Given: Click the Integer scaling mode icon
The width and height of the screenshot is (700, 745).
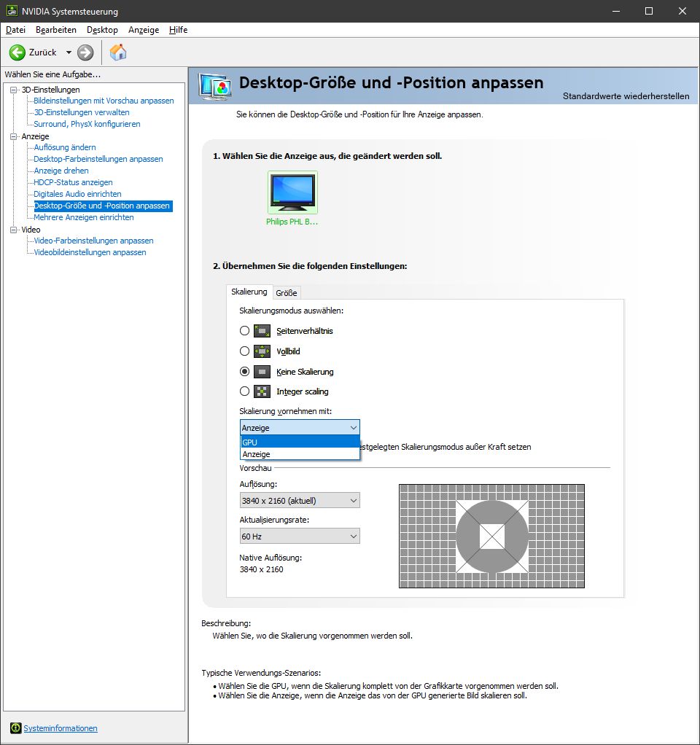Looking at the screenshot, I should coord(262,391).
